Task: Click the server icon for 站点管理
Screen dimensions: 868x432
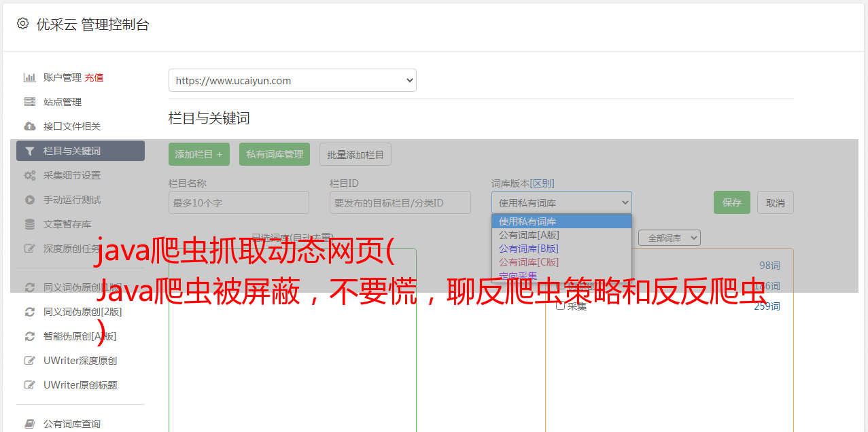Action: pyautogui.click(x=29, y=102)
